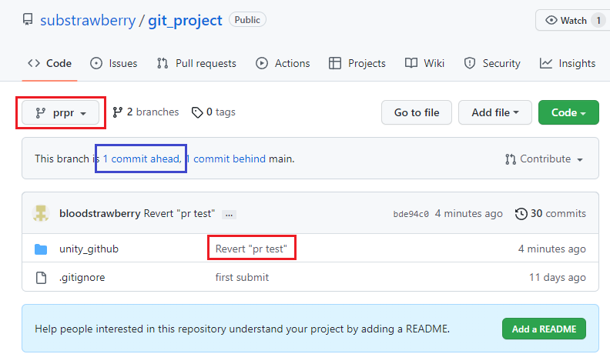
Task: Go to the Actions tab
Action: (283, 63)
